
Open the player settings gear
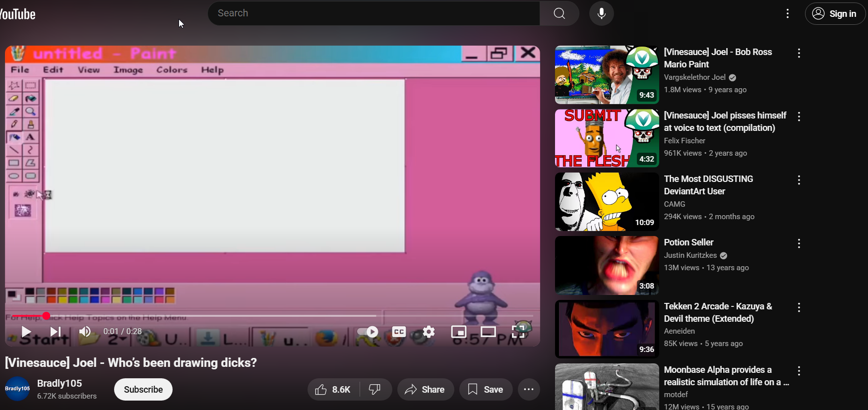(x=429, y=332)
